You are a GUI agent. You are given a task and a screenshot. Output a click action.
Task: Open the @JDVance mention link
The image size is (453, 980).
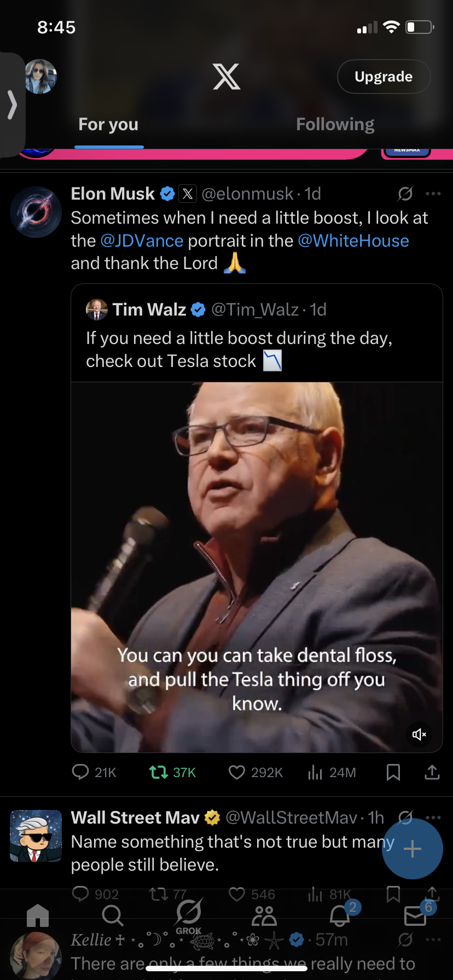click(142, 241)
